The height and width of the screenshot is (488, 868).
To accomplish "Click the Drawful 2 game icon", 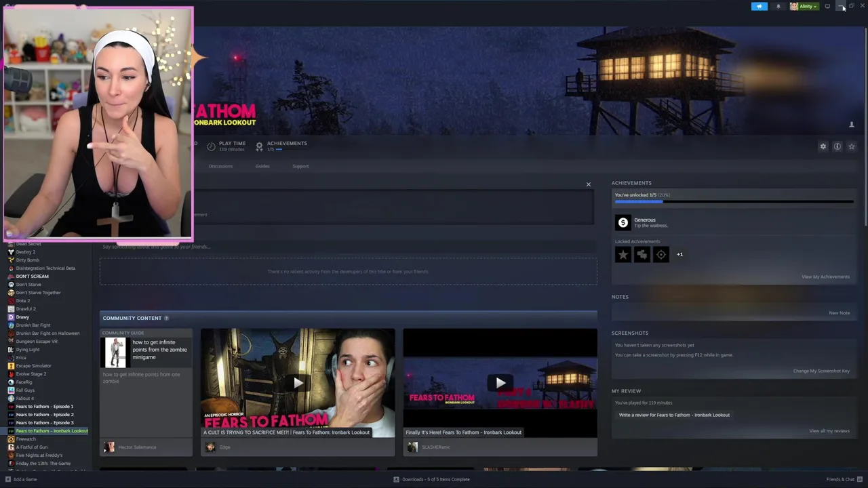I will (x=11, y=309).
